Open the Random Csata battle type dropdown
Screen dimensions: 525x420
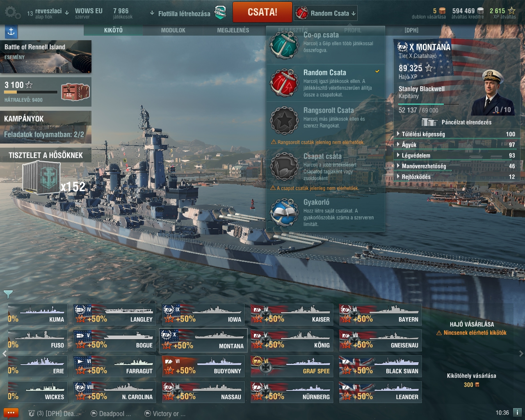pos(326,13)
